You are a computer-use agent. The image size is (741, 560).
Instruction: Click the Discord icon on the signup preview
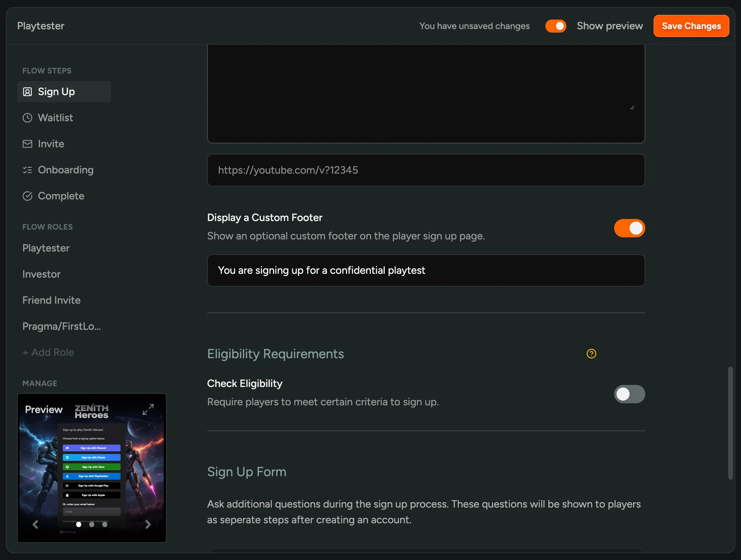pos(67,448)
